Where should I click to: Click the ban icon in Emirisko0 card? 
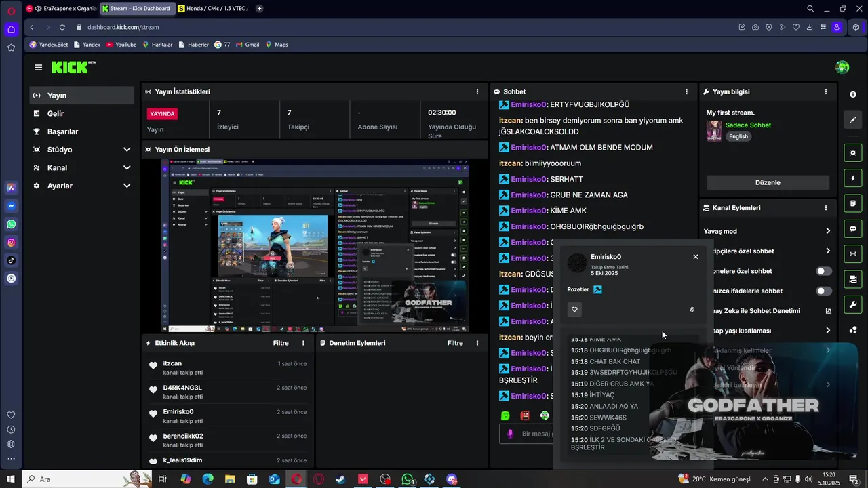(x=692, y=310)
